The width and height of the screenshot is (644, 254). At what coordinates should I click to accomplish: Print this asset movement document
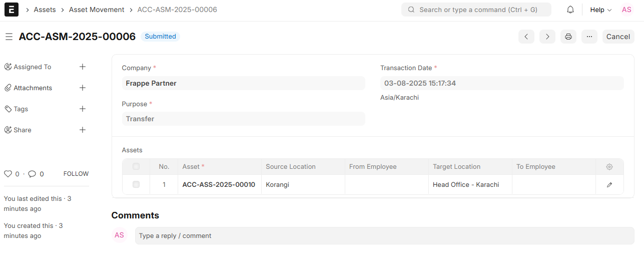[568, 37]
